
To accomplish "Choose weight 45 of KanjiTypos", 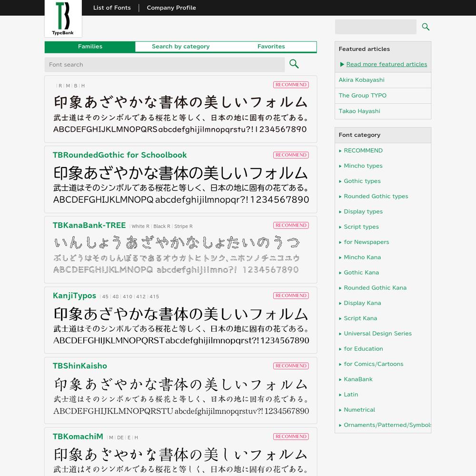I will coord(105,297).
